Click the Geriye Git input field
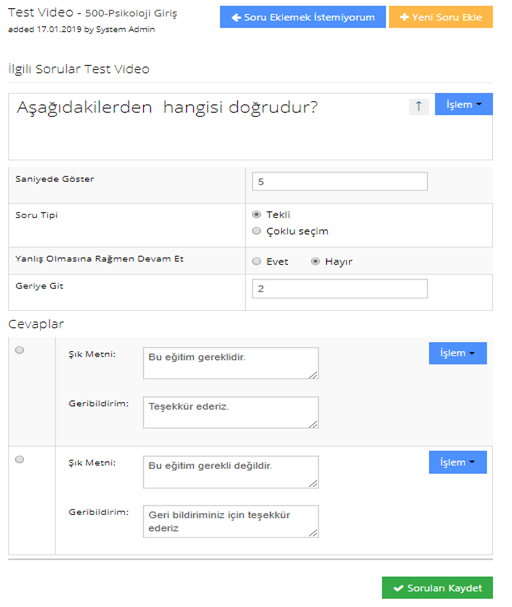Image resolution: width=512 pixels, height=607 pixels. tap(340, 289)
